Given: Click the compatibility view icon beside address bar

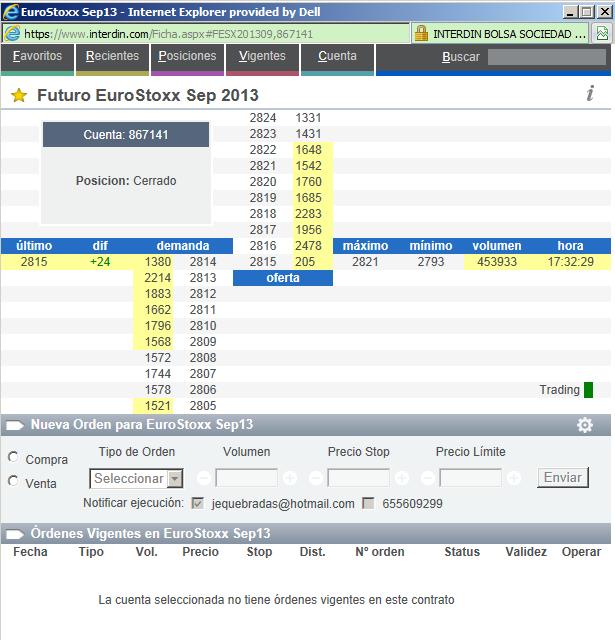Looking at the screenshot, I should (602, 33).
